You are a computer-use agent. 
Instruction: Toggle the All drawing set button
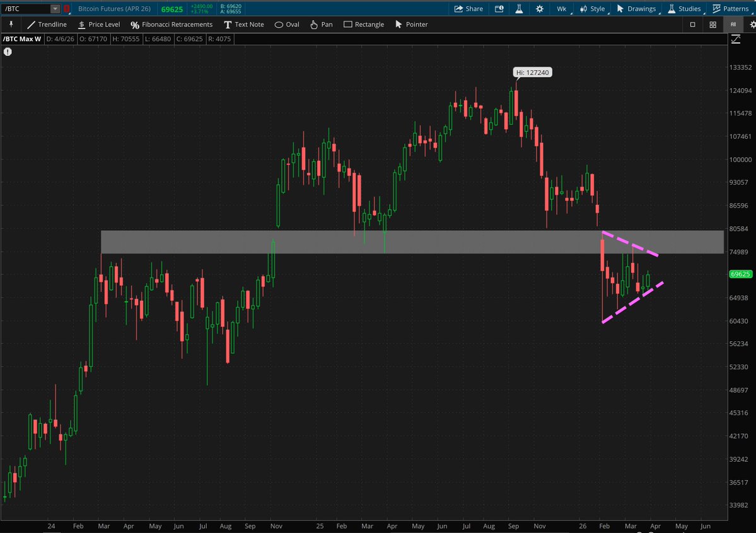pos(733,25)
